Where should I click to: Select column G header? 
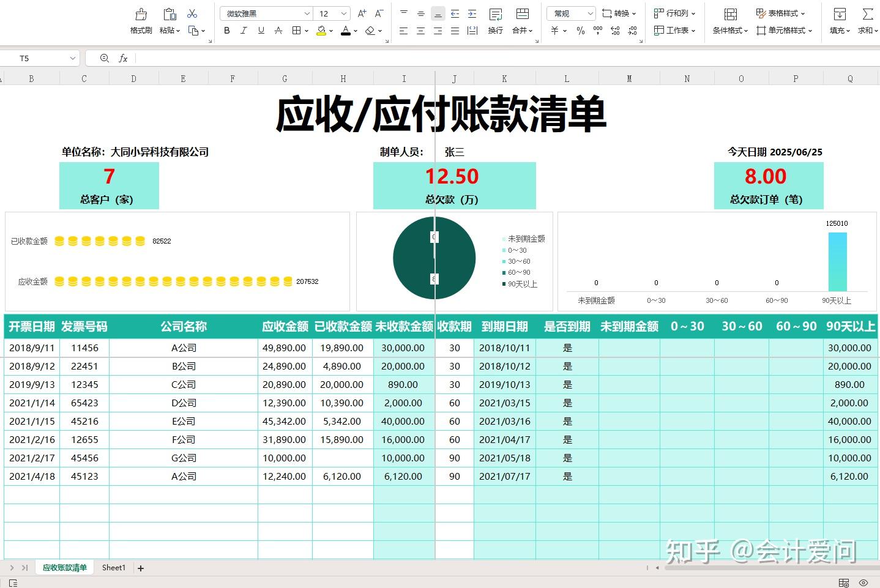285,78
